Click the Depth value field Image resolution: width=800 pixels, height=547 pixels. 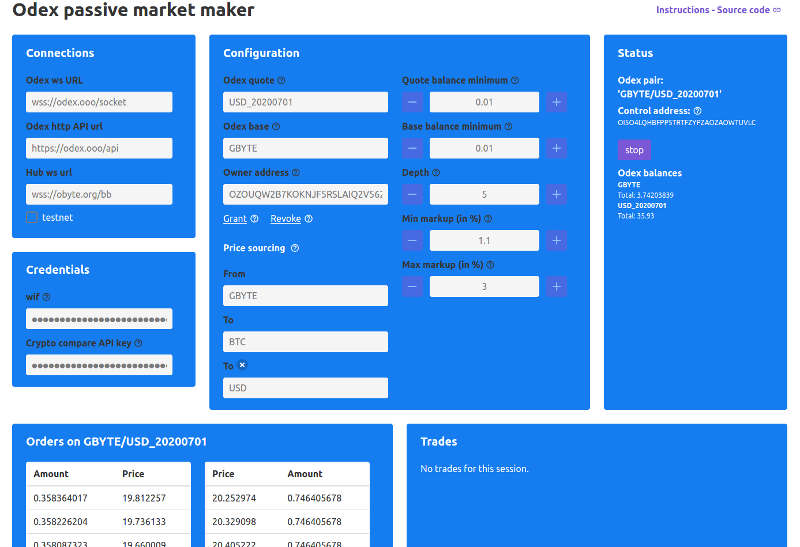tap(484, 194)
